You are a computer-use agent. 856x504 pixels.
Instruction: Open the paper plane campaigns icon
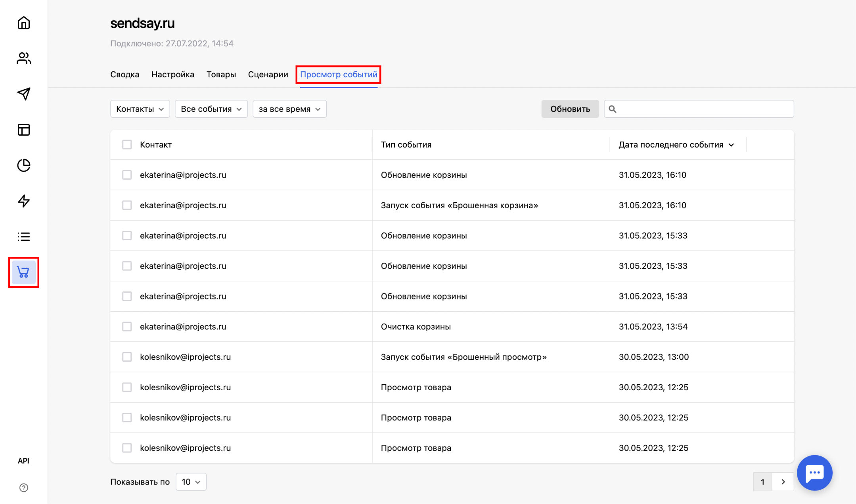tap(24, 94)
